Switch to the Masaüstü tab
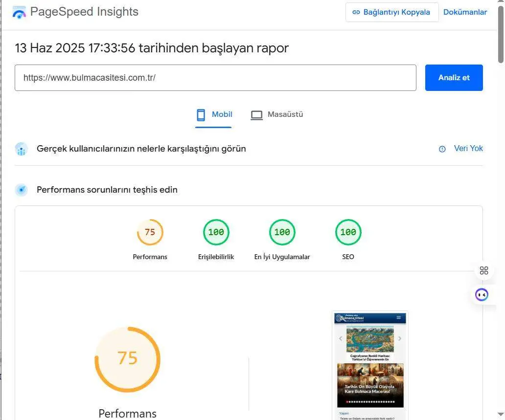The width and height of the screenshot is (505, 420). tap(277, 114)
